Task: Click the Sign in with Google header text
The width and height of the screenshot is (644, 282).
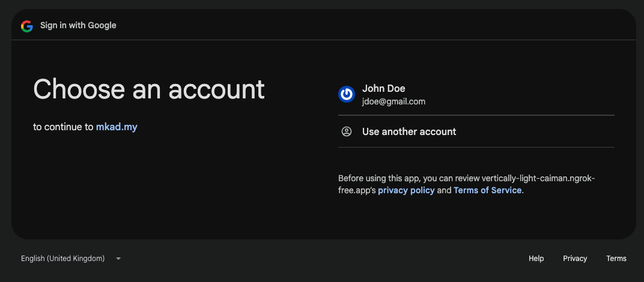Action: click(78, 25)
